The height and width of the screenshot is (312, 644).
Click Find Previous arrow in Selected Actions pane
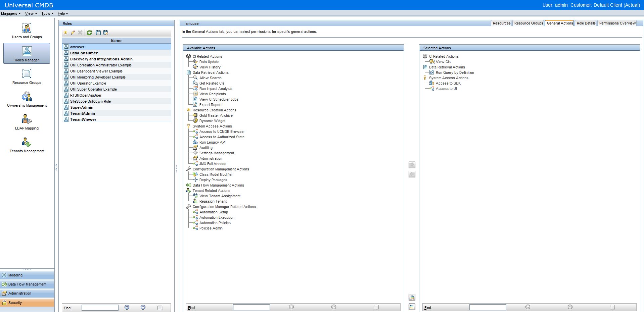point(570,307)
